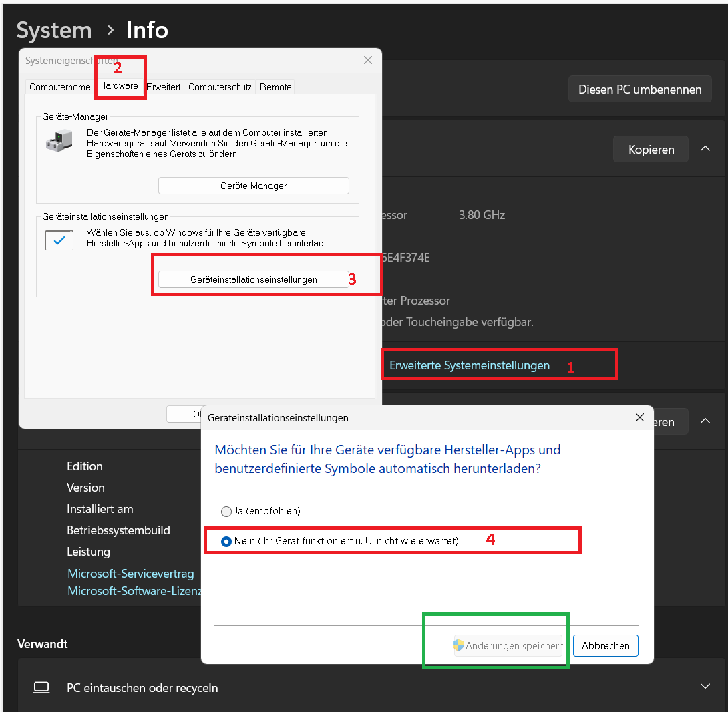This screenshot has width=728, height=712.
Task: Click the 'Betriebssystembuild' label
Action: 118,530
